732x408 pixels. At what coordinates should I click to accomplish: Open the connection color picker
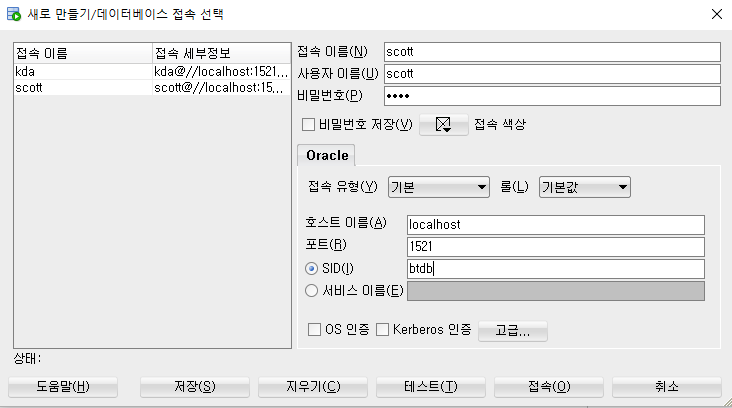pos(443,124)
